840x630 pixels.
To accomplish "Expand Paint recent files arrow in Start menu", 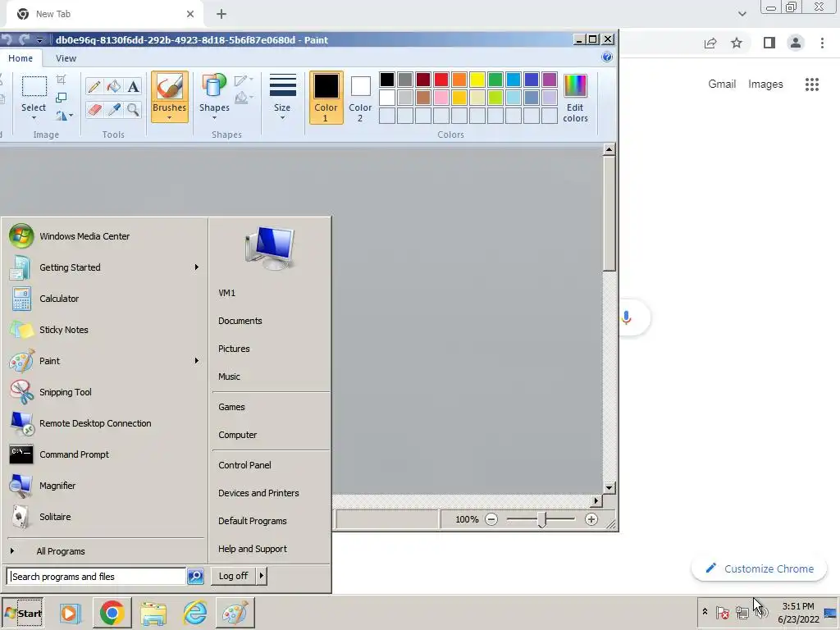I will (x=197, y=361).
